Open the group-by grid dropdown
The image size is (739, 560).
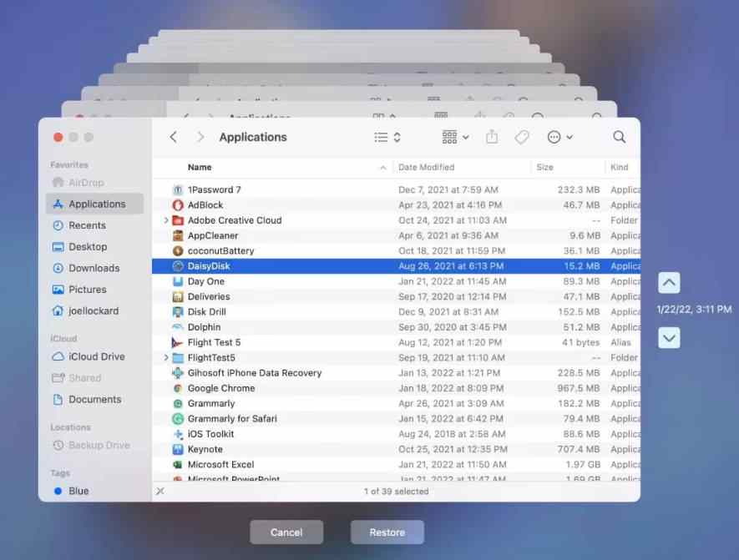pyautogui.click(x=455, y=137)
